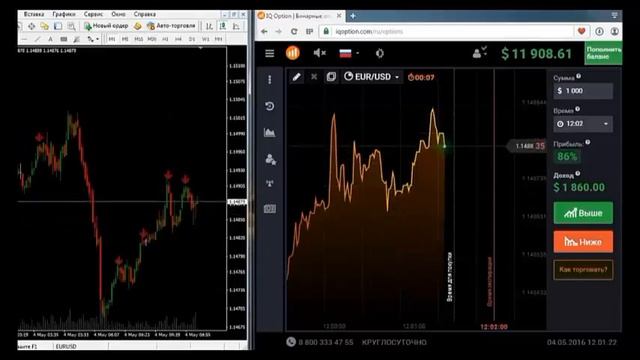640x360 pixels.
Task: Close the IQ Option browser tab
Action: coord(339,16)
